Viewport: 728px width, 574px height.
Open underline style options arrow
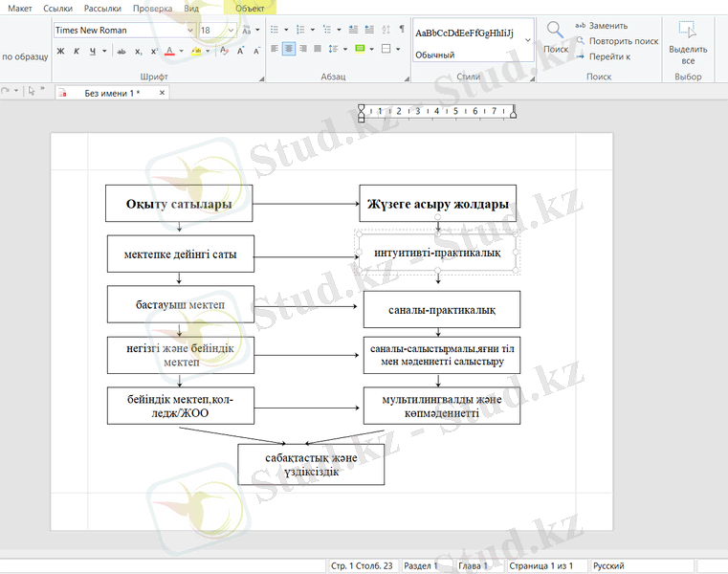click(x=104, y=51)
